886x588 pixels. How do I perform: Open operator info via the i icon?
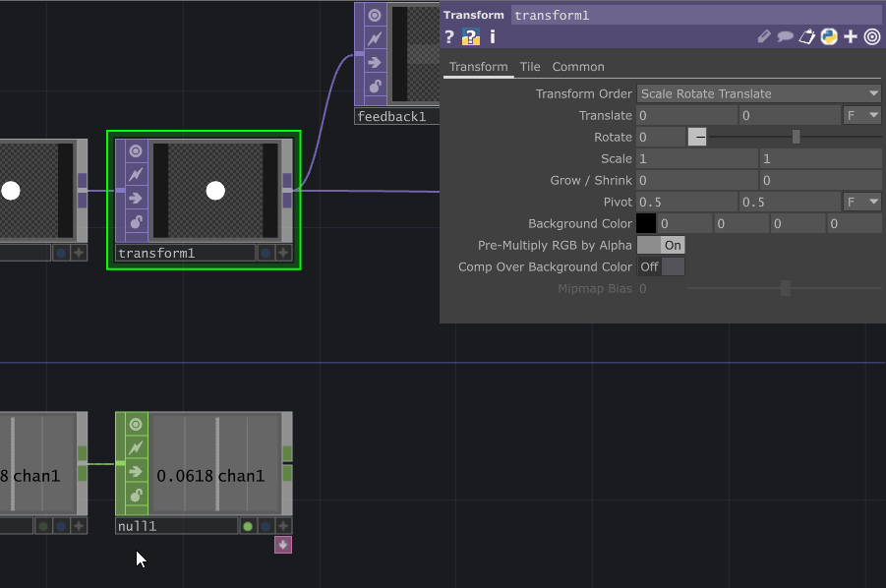[x=491, y=36]
